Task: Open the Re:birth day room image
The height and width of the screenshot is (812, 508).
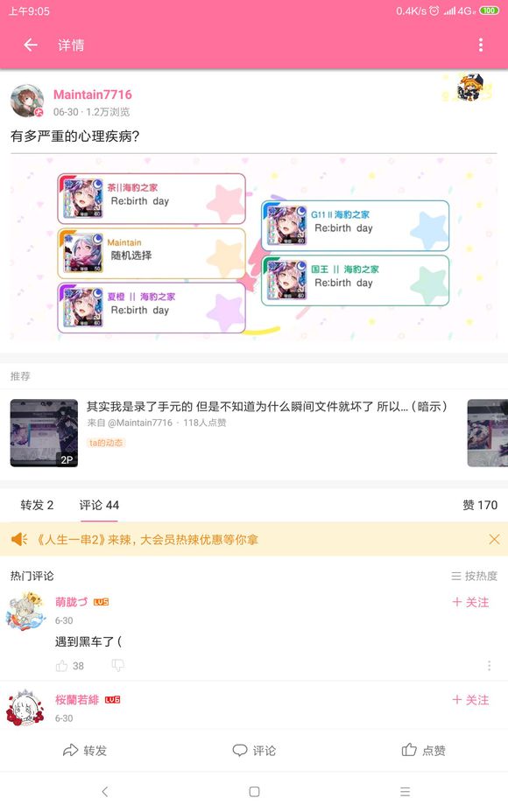Action: [254, 248]
